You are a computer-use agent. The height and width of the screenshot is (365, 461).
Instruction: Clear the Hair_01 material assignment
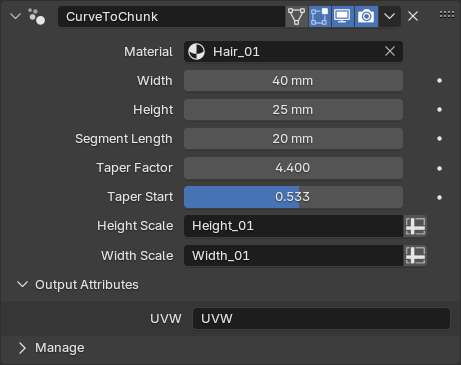pyautogui.click(x=390, y=51)
